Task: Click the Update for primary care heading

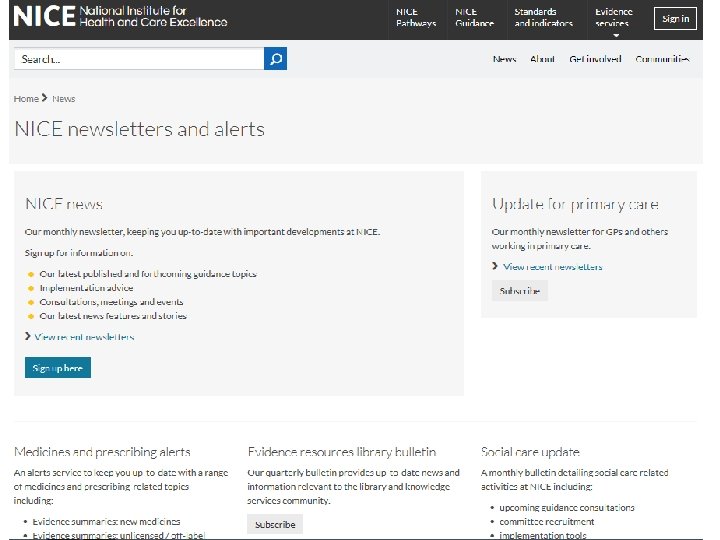Action: click(x=575, y=204)
